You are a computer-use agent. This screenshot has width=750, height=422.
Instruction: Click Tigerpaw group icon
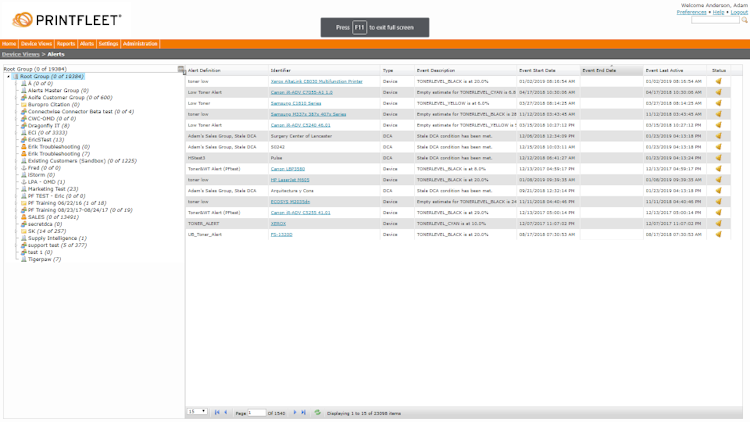pyautogui.click(x=23, y=259)
